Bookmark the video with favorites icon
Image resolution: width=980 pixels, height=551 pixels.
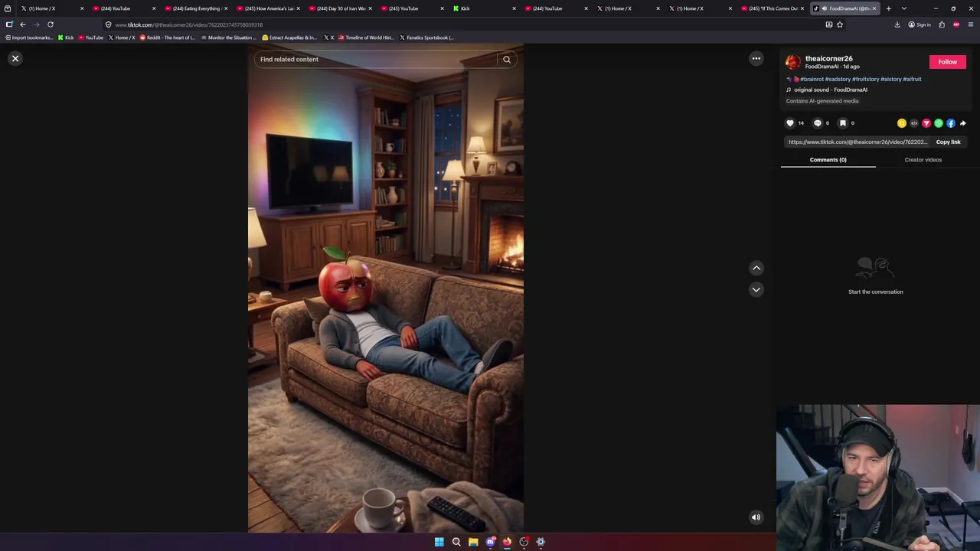tap(842, 123)
